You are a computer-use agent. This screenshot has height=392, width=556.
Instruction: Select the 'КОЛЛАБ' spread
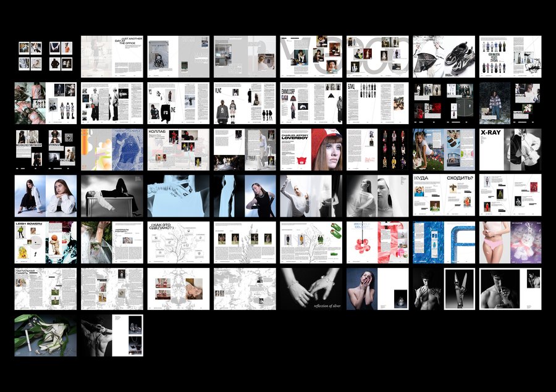179,149
